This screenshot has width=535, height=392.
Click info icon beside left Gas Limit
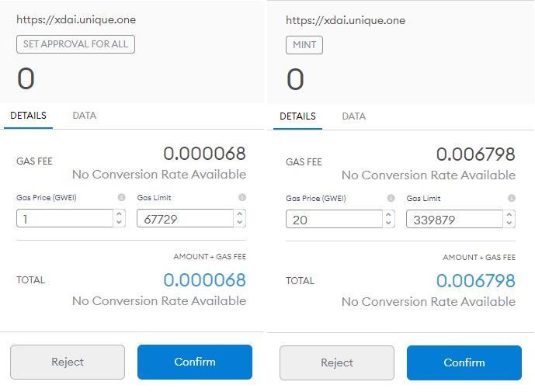(242, 197)
